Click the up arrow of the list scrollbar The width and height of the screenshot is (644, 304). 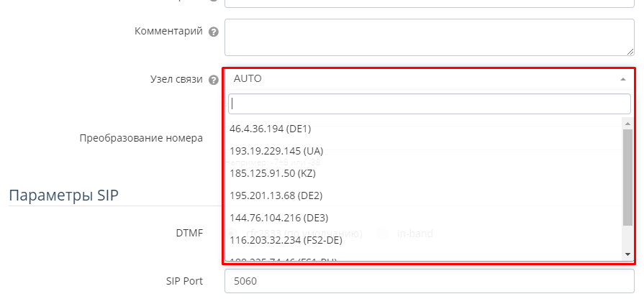pos(627,122)
